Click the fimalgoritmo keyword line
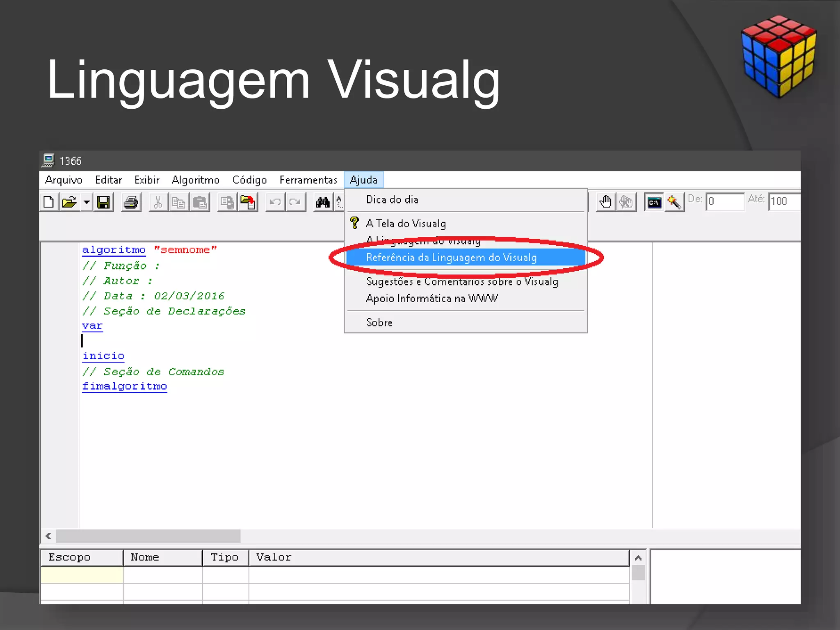The height and width of the screenshot is (630, 840). pos(124,386)
